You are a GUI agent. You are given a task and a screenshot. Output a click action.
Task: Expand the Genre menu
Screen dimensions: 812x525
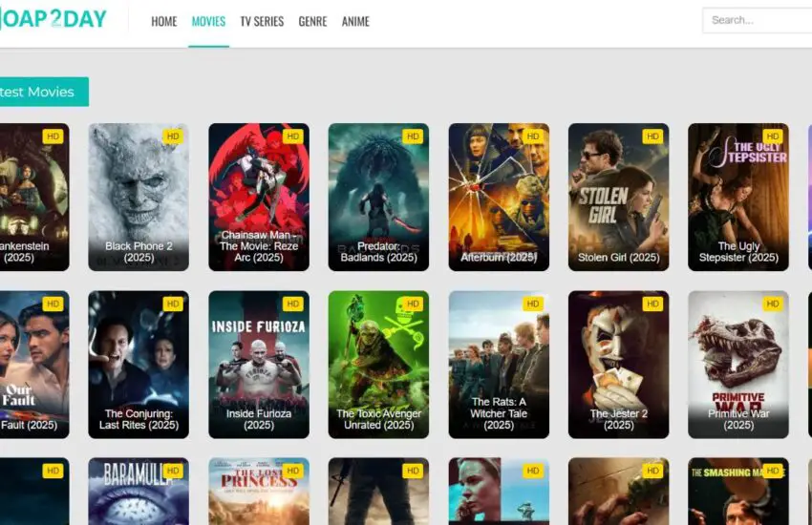click(312, 21)
